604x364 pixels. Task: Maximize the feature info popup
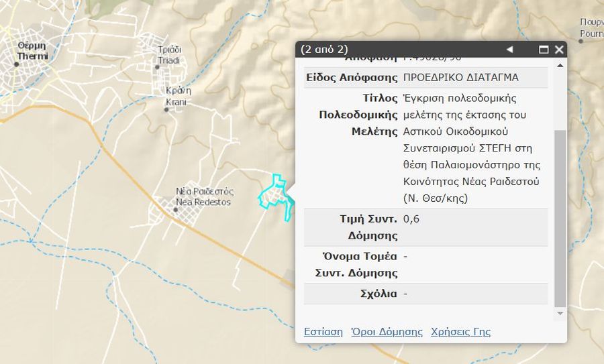544,50
